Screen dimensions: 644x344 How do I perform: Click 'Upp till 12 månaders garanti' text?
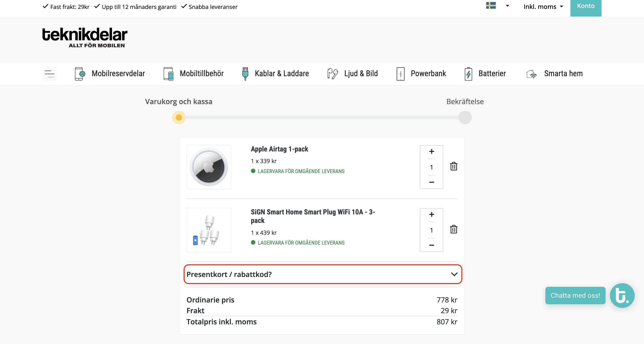(139, 7)
